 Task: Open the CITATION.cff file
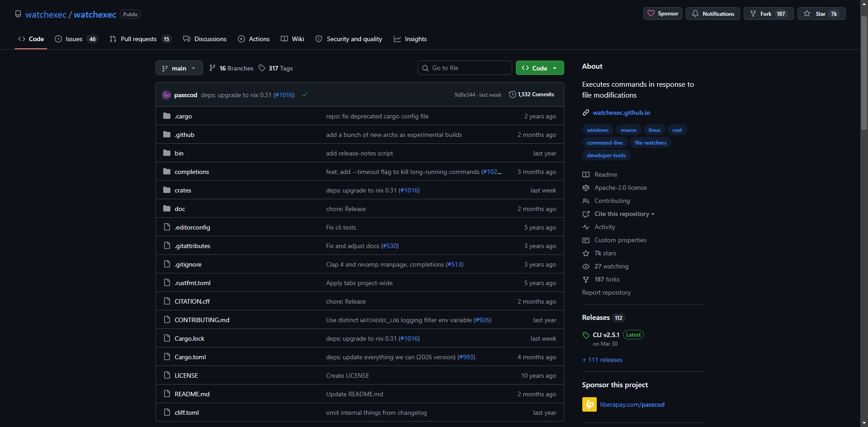tap(192, 301)
